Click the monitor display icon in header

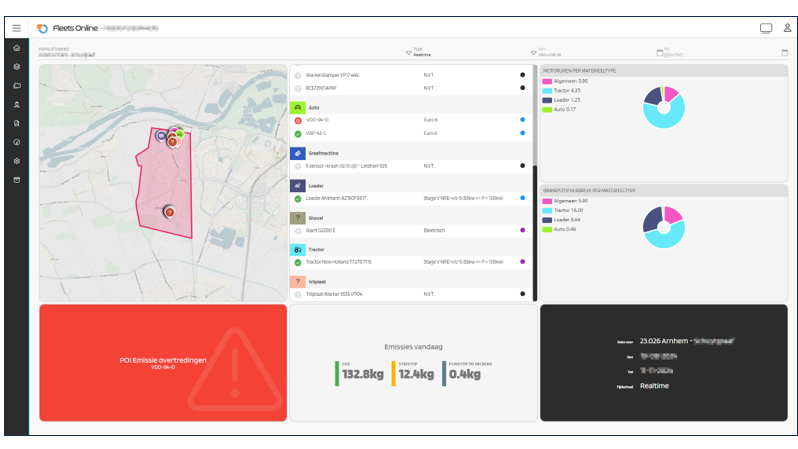766,28
